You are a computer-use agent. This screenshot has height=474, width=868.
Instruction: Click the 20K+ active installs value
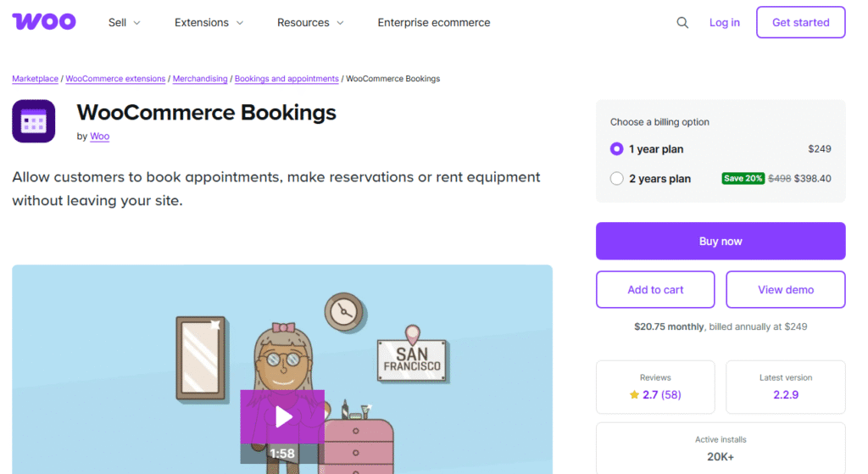[x=721, y=457]
